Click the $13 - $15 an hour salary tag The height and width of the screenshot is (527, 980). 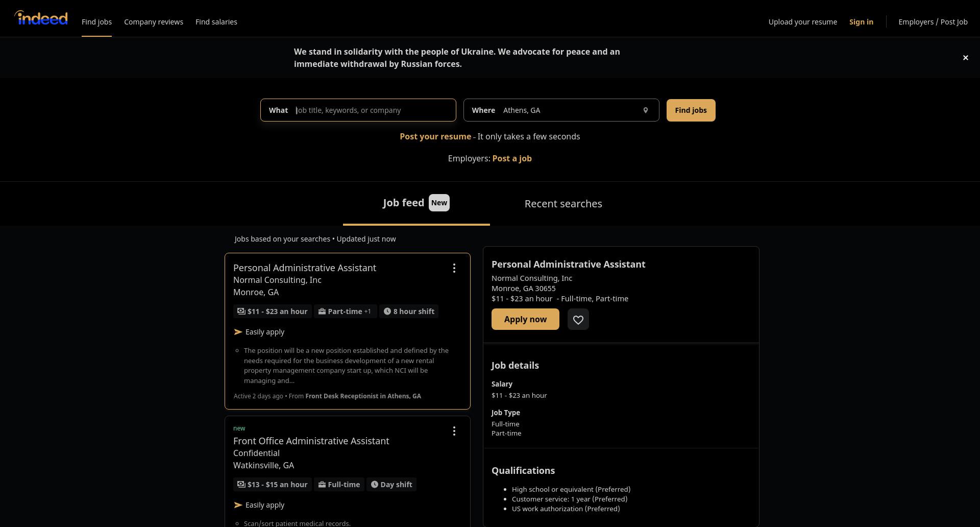pyautogui.click(x=273, y=485)
